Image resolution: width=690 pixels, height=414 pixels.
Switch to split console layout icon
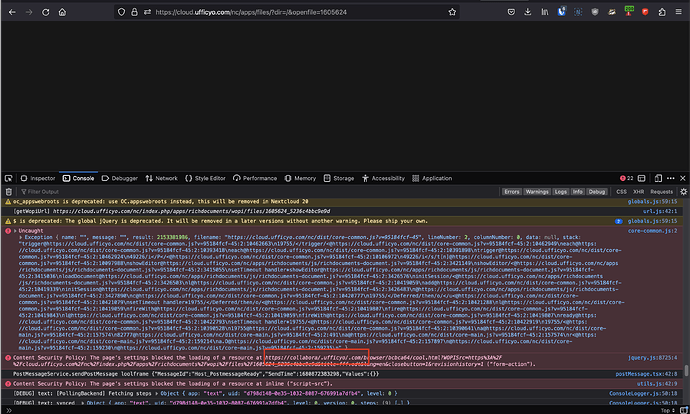[x=642, y=178]
